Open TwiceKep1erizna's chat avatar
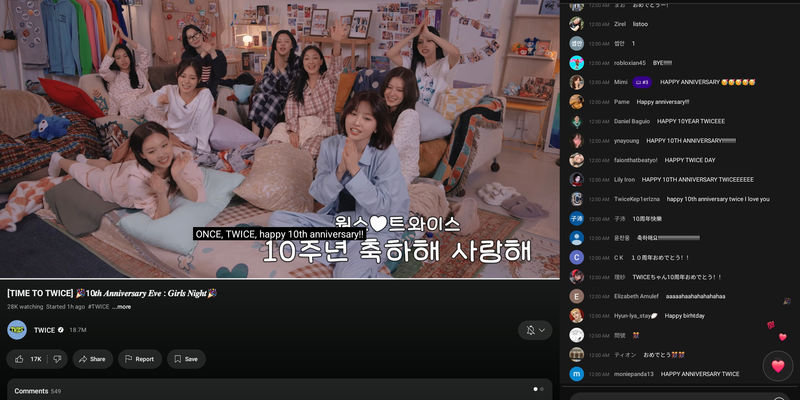 (x=577, y=199)
